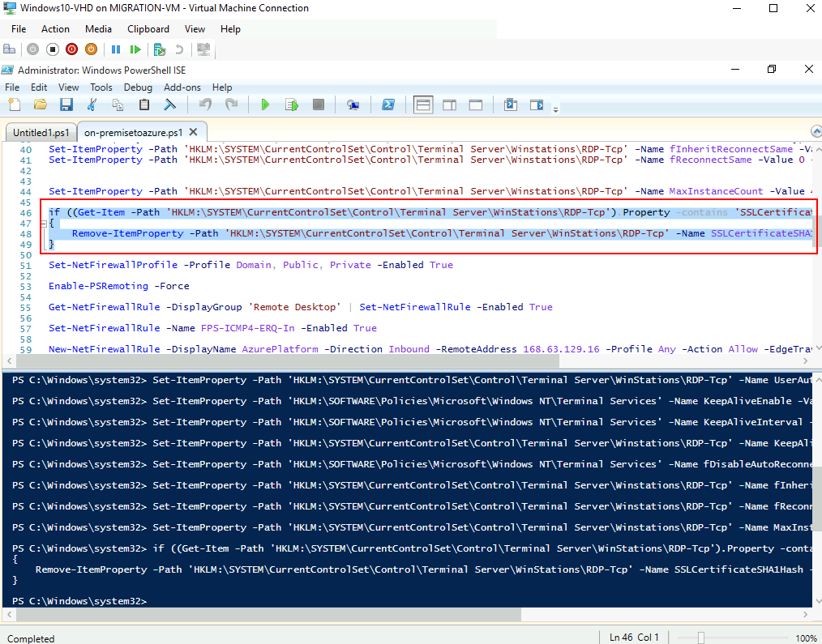Open the Media menu
This screenshot has width=822, height=644.
click(x=98, y=29)
